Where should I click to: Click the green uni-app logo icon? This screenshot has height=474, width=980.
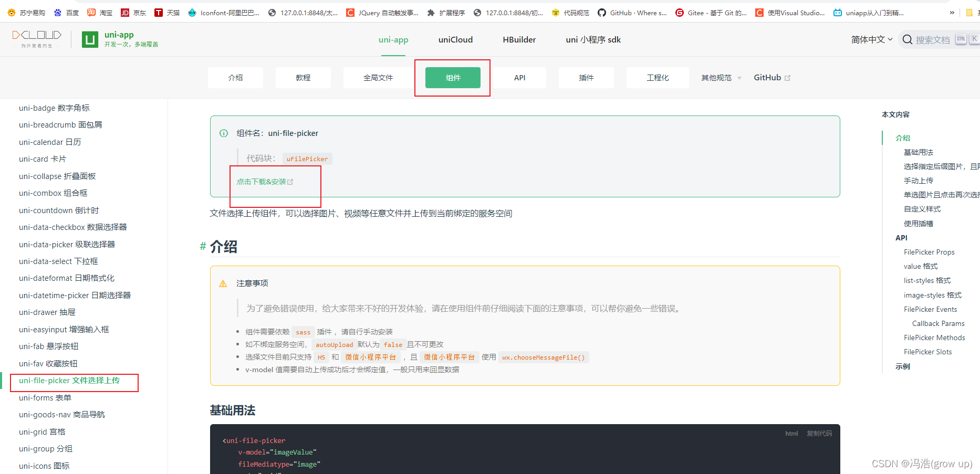(90, 39)
